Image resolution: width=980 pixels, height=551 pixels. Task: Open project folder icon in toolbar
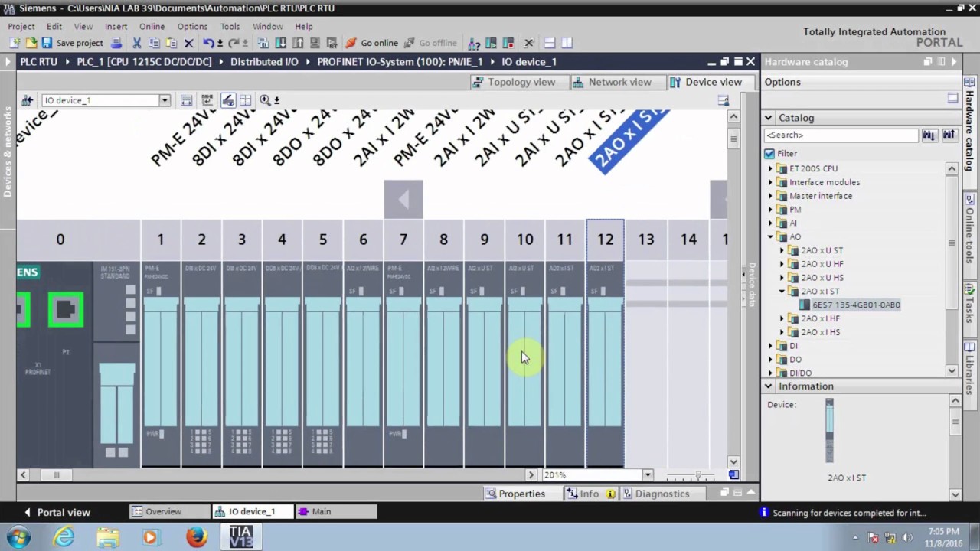31,43
